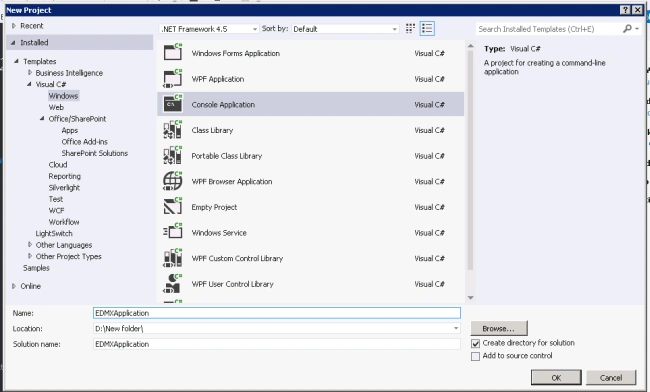Choose the WPF User Control Library icon
The height and width of the screenshot is (392, 650).
click(x=173, y=283)
